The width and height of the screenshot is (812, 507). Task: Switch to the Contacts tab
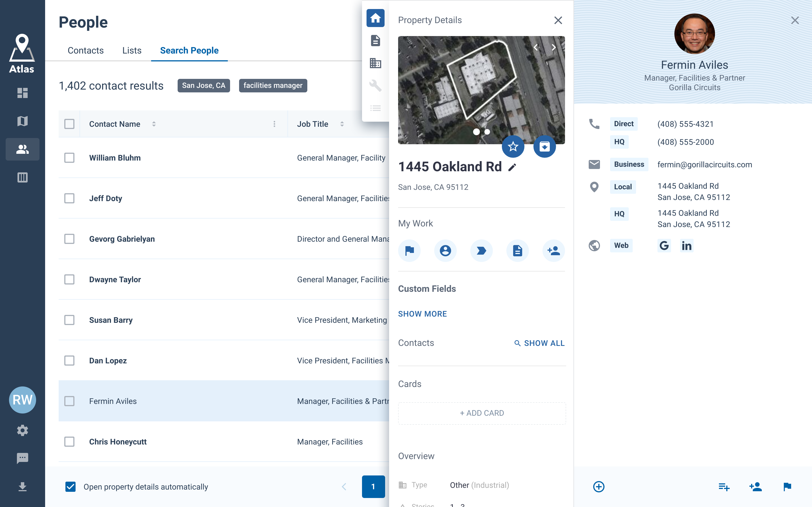click(85, 50)
